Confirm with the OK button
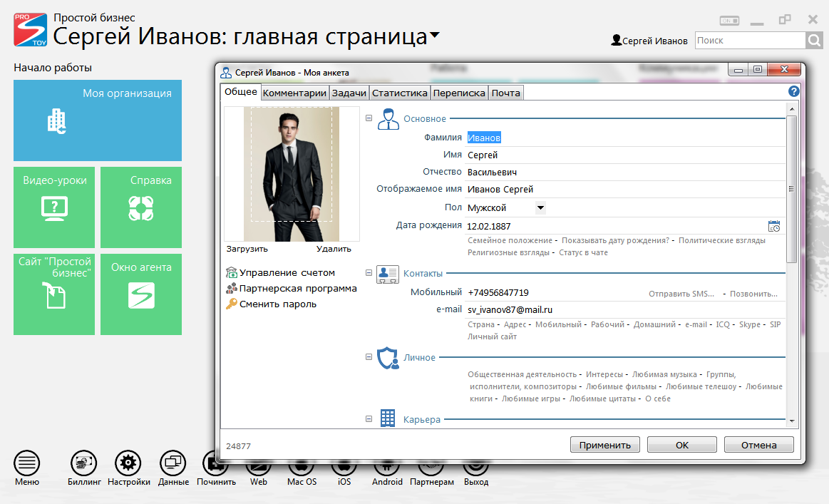The height and width of the screenshot is (504, 829). (x=682, y=445)
